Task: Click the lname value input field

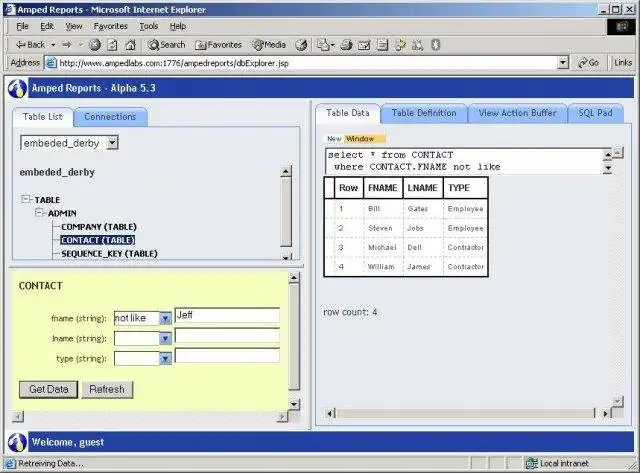Action: [227, 335]
